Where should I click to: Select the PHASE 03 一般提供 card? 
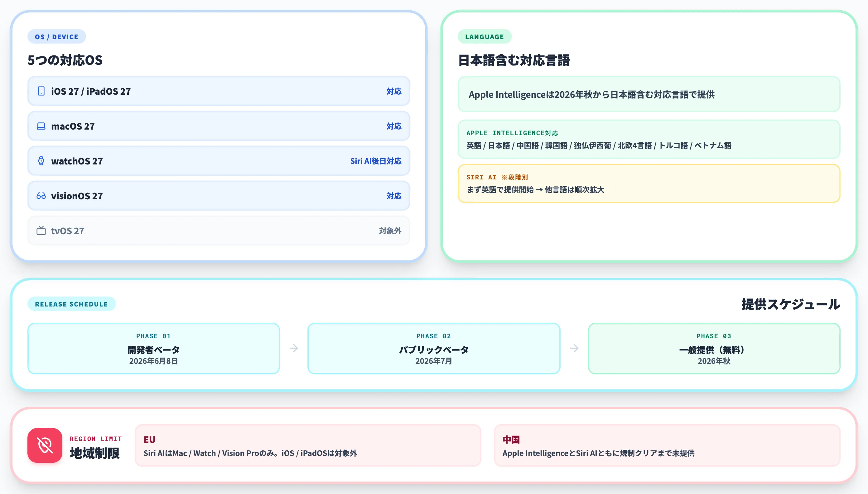[714, 349]
